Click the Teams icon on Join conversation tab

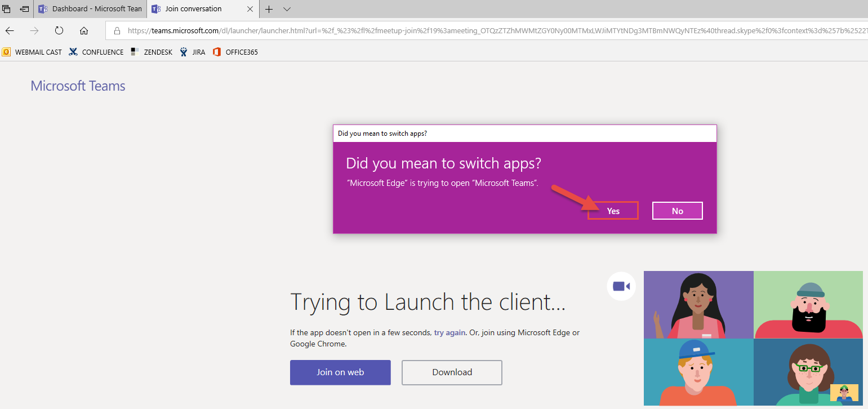click(x=157, y=9)
